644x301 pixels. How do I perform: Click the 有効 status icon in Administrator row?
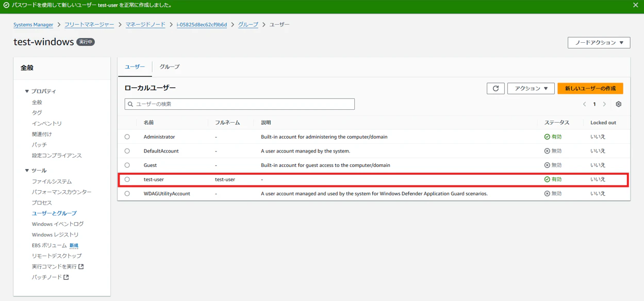547,137
